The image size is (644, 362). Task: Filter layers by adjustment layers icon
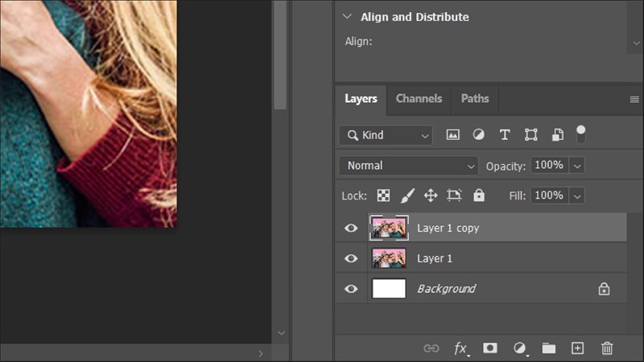(478, 134)
